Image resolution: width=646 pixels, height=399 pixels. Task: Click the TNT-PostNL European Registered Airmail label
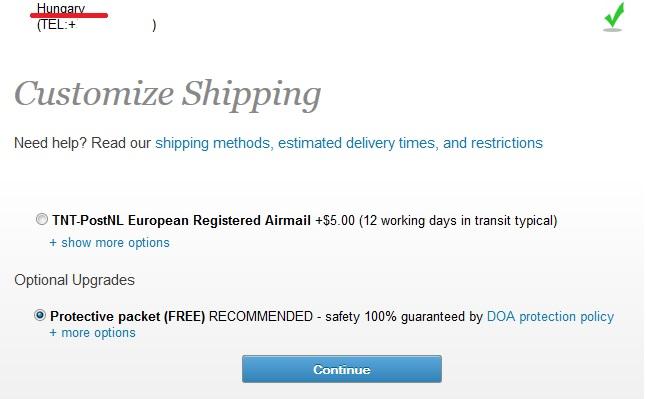[181, 221]
